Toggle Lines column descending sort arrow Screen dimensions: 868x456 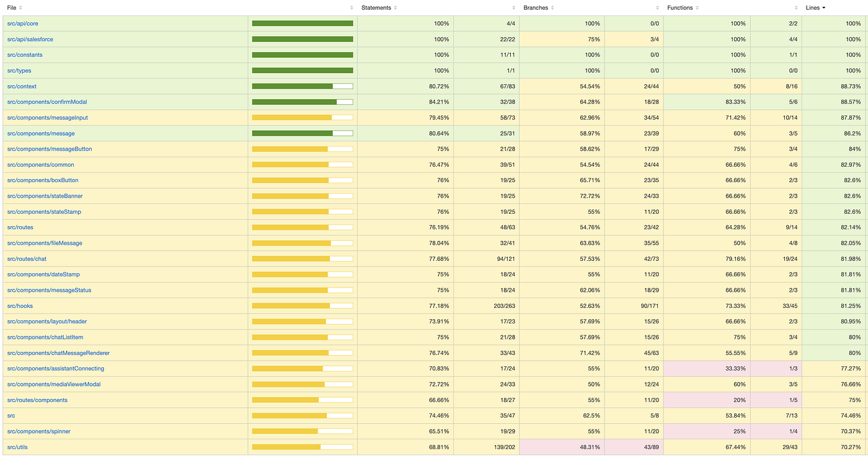coord(823,8)
